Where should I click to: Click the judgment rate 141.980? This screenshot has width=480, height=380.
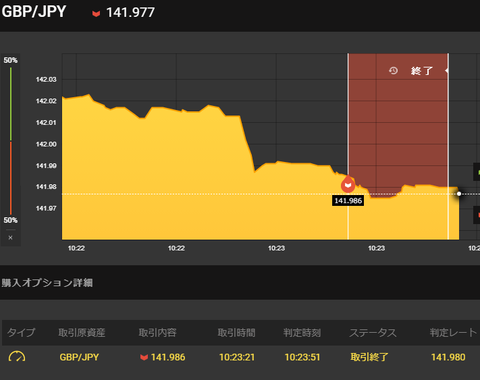(448, 357)
